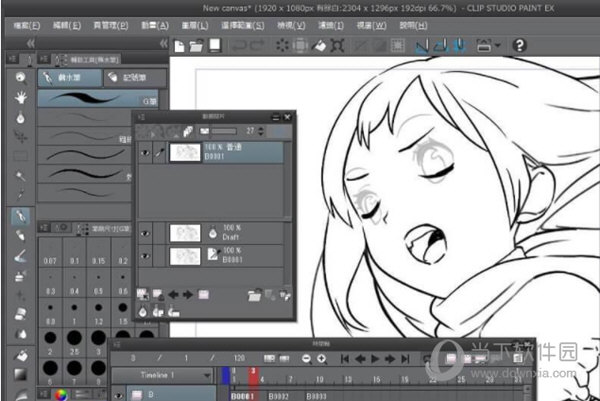The image size is (600, 401).
Task: Adjust the opacity value stepper showing 27
Action: (x=261, y=131)
